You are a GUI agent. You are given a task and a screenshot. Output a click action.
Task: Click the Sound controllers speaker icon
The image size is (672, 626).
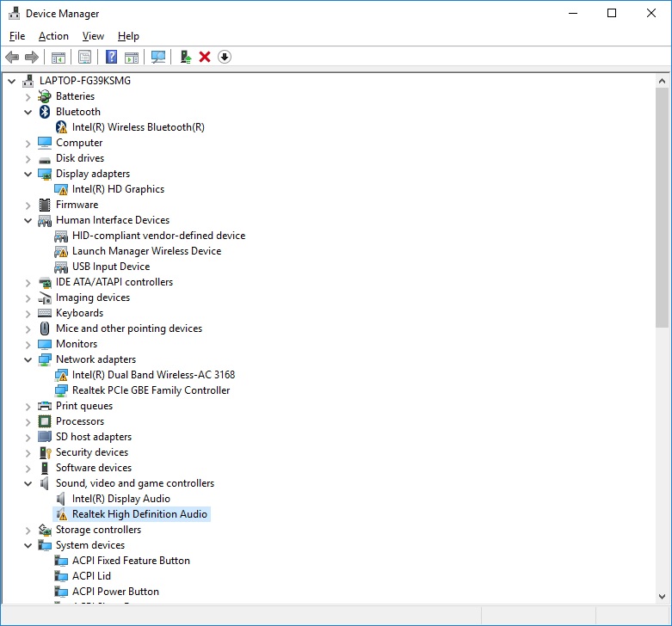pos(44,483)
